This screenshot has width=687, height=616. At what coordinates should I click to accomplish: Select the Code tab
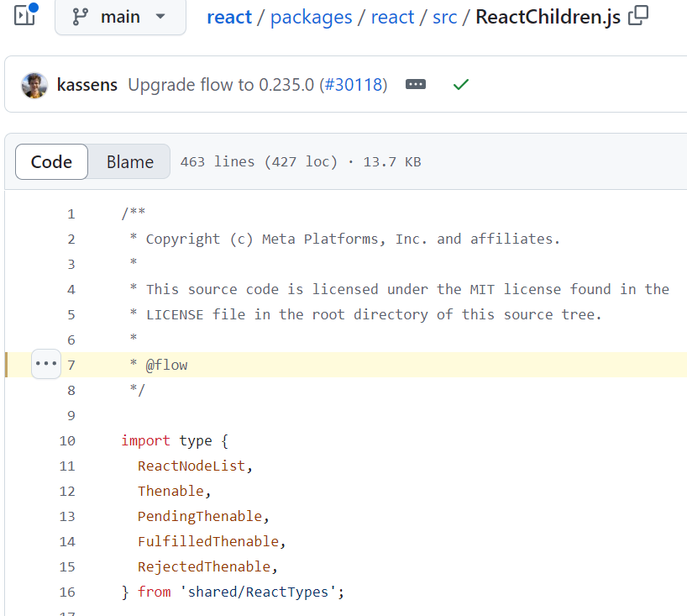[51, 161]
